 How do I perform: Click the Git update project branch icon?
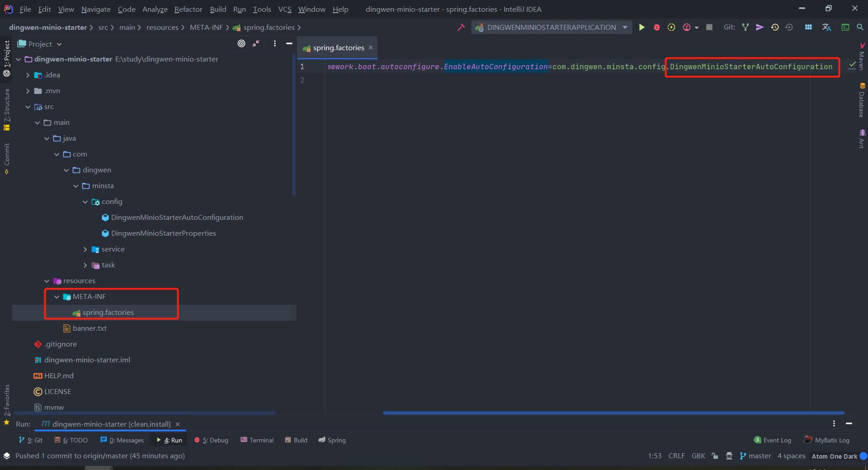tap(745, 28)
